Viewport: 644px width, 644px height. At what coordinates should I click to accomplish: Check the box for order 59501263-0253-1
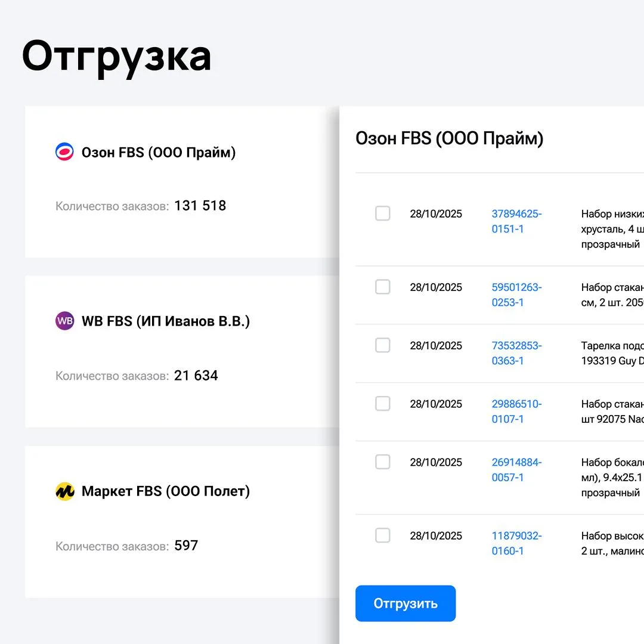[x=382, y=287]
